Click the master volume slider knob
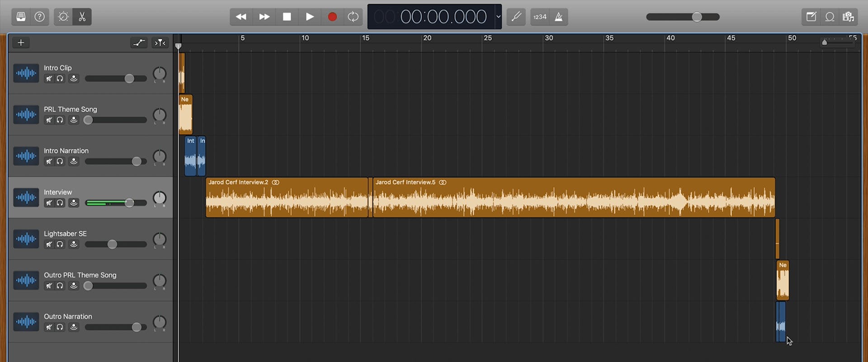This screenshot has height=362, width=868. coord(697,17)
